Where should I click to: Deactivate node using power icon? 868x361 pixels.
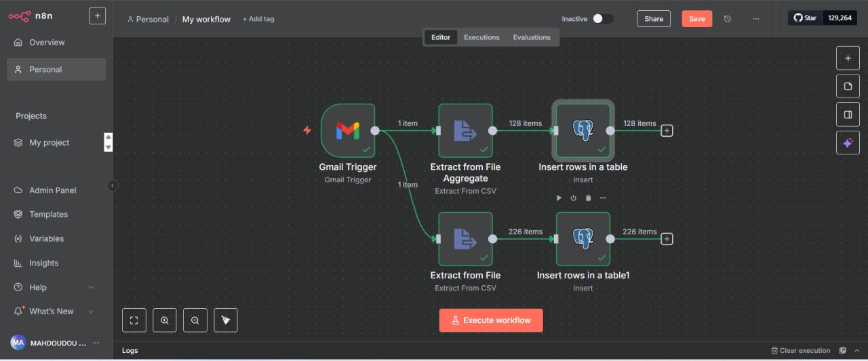(x=574, y=198)
